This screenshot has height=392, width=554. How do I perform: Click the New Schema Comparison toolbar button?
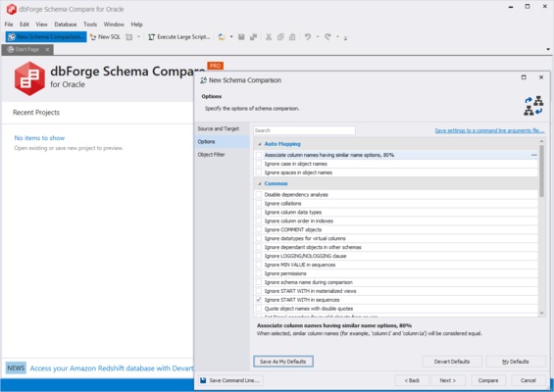[46, 36]
